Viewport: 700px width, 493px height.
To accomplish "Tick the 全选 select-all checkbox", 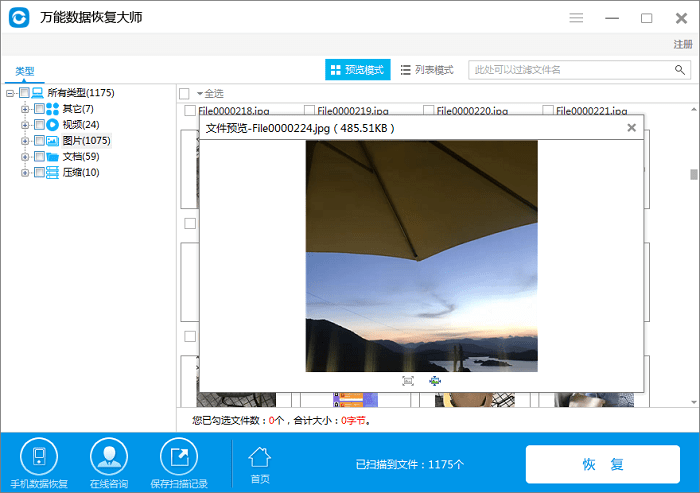I will 184,94.
